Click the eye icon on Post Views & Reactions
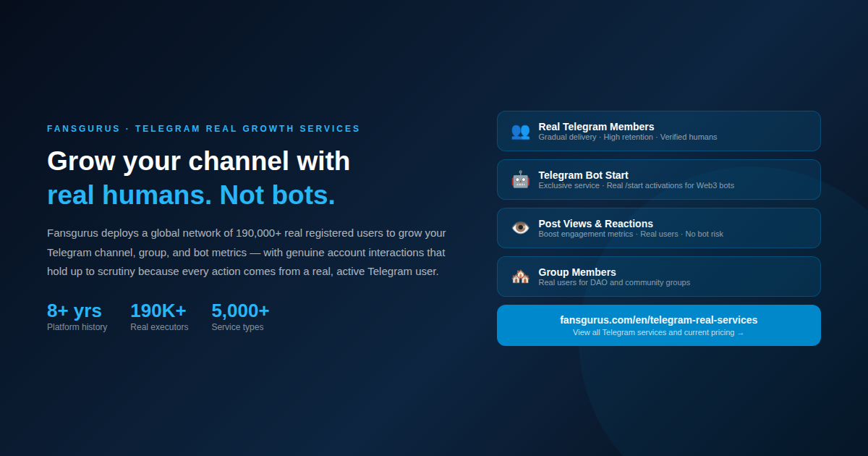The image size is (868, 456). click(520, 227)
